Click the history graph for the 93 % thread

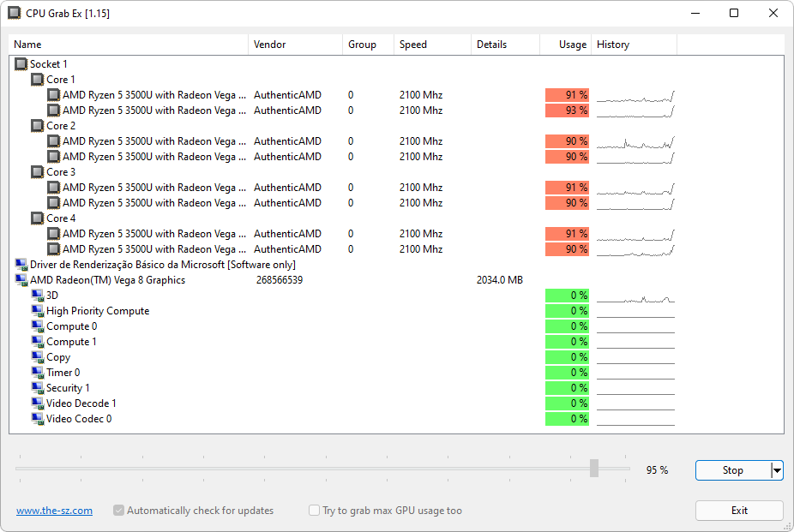click(635, 111)
